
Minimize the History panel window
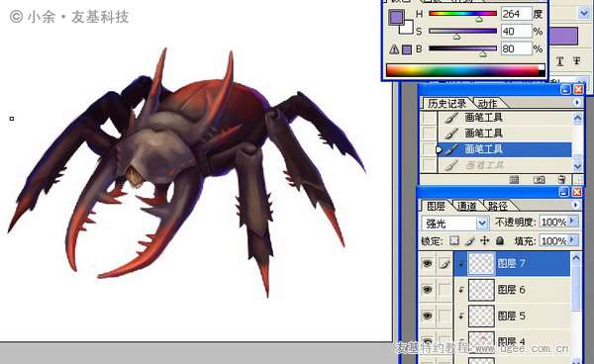coord(565,90)
